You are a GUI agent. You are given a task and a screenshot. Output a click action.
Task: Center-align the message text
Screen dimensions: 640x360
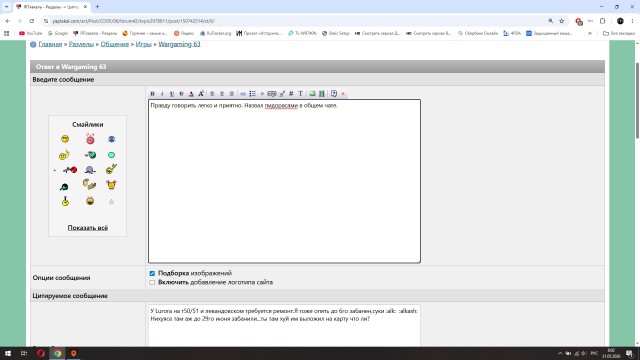(222, 93)
